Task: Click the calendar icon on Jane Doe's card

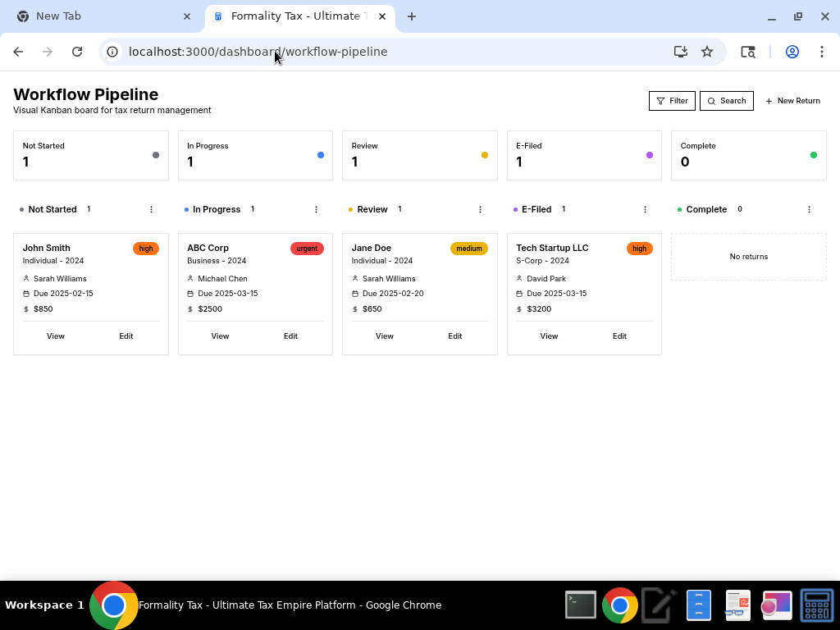Action: (354, 293)
